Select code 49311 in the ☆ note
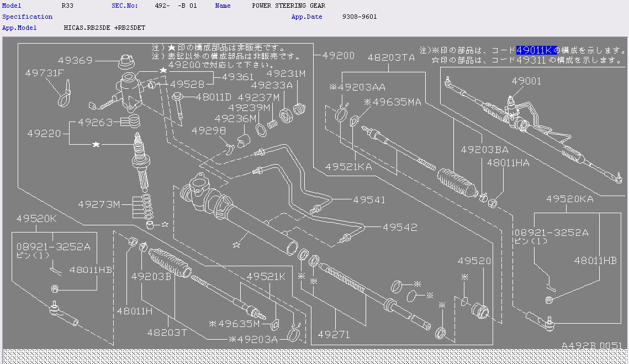The width and height of the screenshot is (629, 364). [x=531, y=60]
